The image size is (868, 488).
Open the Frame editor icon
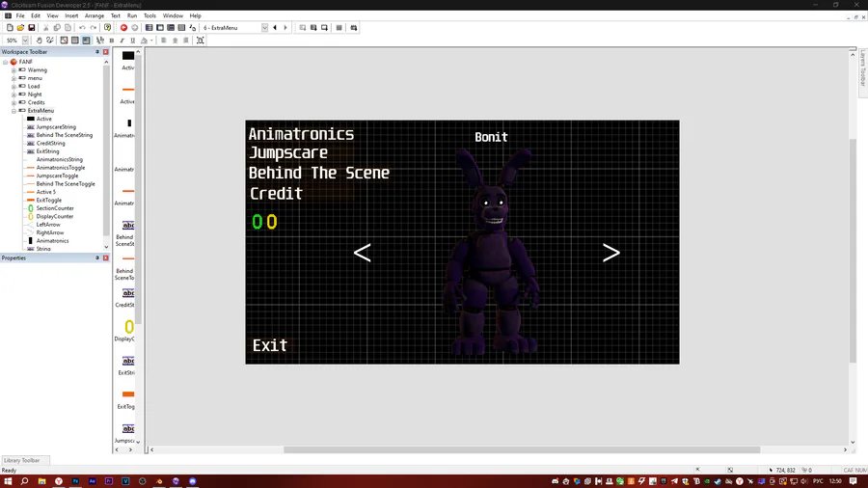click(x=160, y=28)
